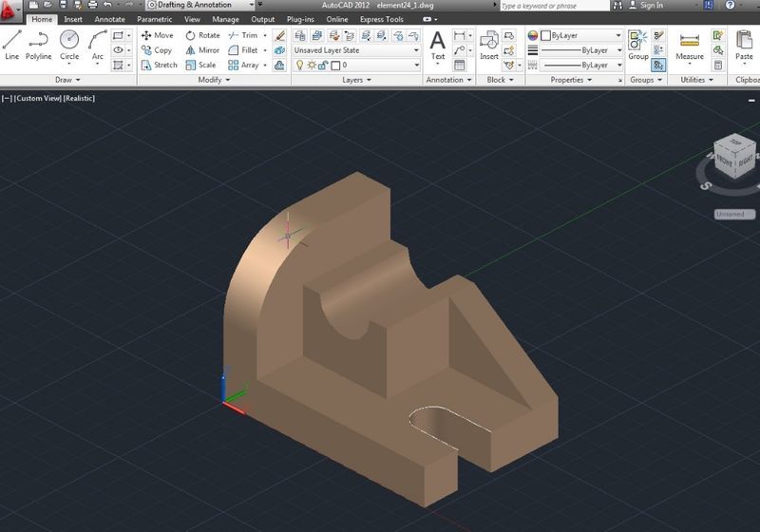Select the Rotate tool
Screen dimensions: 760x532
(x=202, y=35)
